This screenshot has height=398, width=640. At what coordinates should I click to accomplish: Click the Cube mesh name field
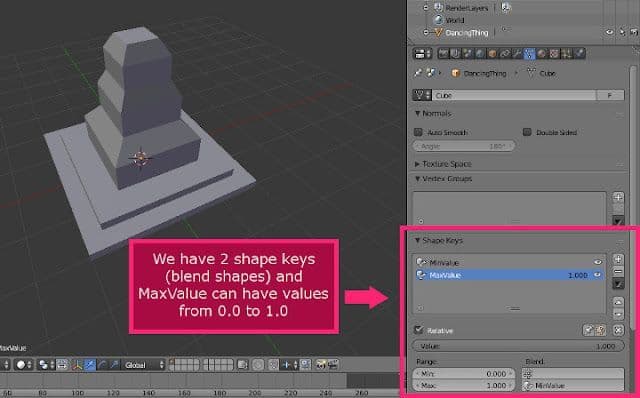[x=514, y=95]
